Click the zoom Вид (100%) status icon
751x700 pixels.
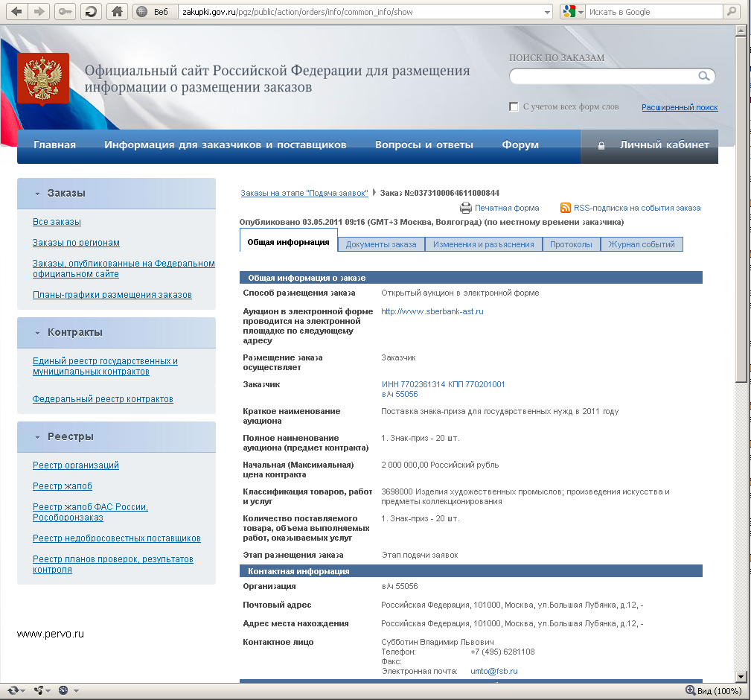[691, 690]
